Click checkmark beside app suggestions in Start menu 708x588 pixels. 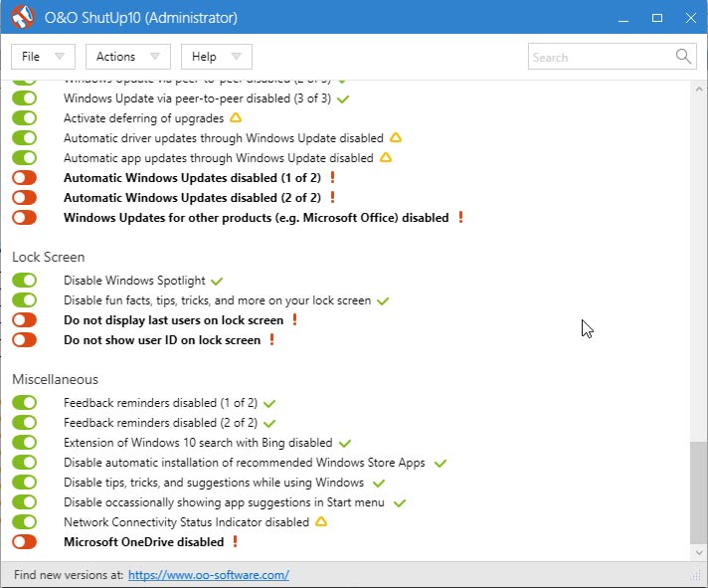tap(400, 503)
